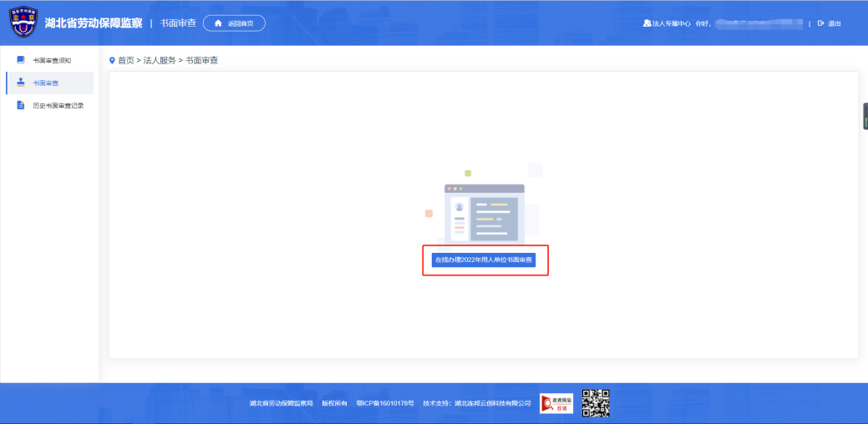Viewport: 868px width, 424px height.
Task: Click the 鄂ICP备16010178号 footer link
Action: point(385,403)
